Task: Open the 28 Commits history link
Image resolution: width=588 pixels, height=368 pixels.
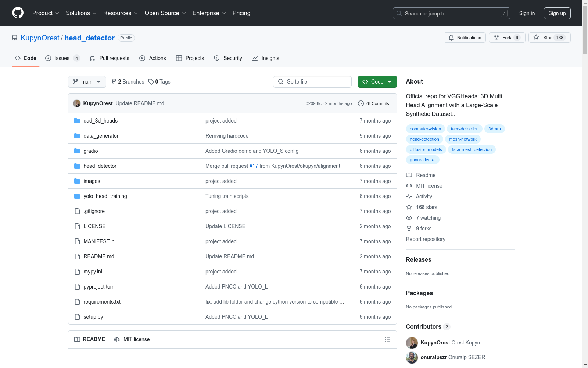Action: pos(373,103)
